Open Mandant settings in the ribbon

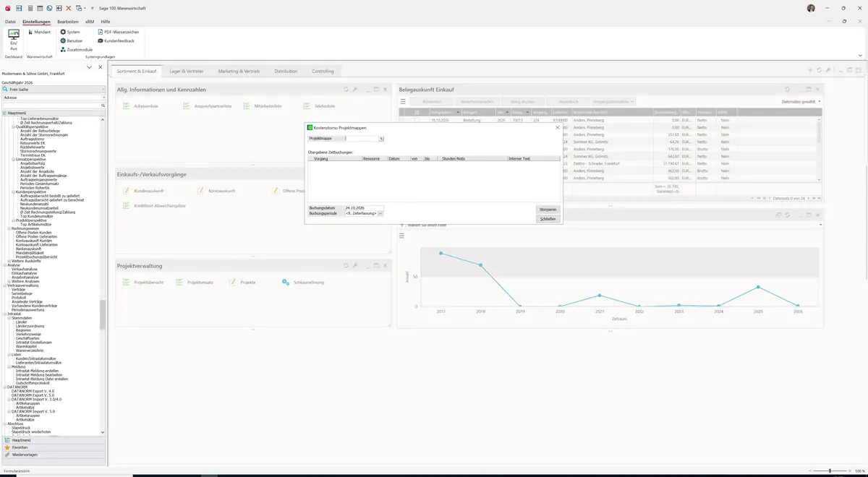click(x=39, y=32)
